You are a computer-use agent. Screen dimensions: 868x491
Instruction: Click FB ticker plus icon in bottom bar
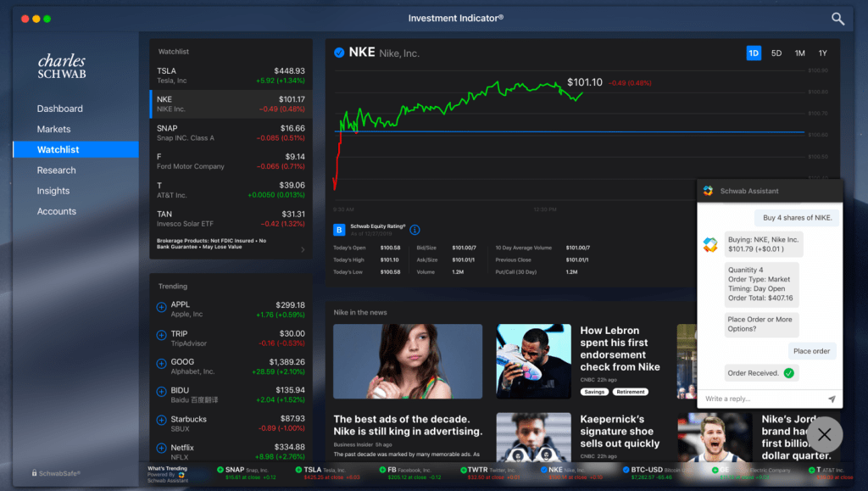[x=382, y=470]
